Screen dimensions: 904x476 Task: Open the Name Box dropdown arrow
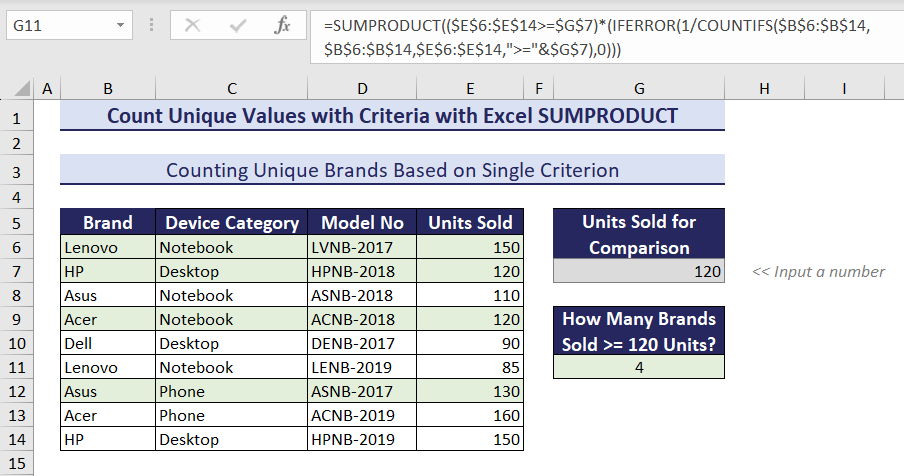click(121, 25)
